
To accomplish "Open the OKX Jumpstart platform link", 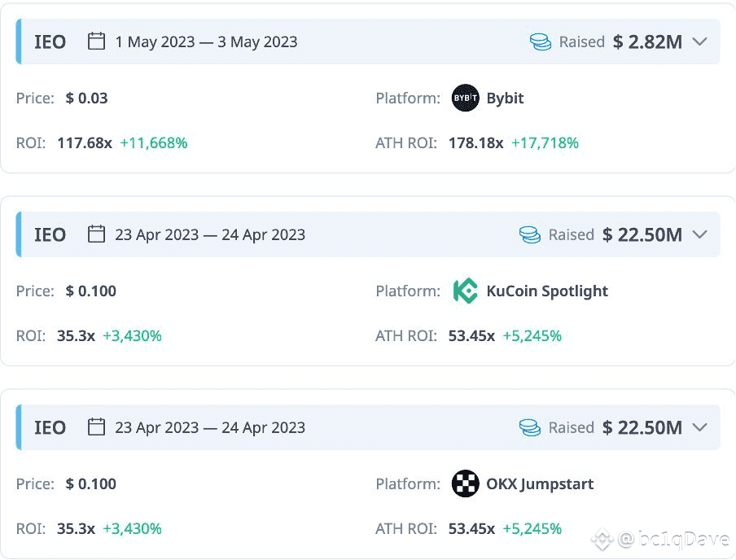I will pyautogui.click(x=540, y=484).
